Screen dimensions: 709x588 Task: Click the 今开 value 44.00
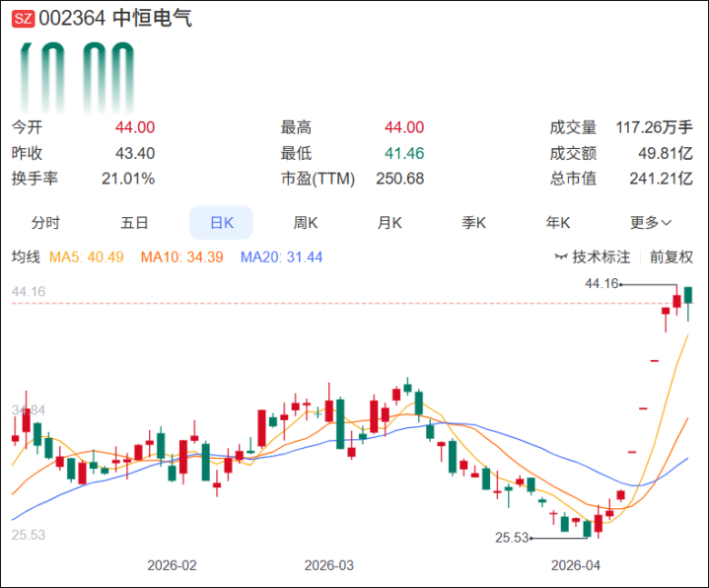[x=135, y=127]
